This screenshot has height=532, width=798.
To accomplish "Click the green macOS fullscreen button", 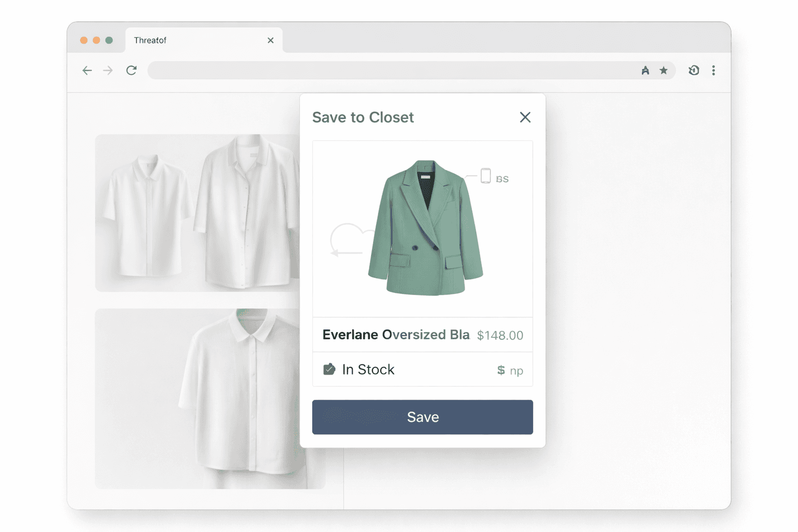I will 109,40.
